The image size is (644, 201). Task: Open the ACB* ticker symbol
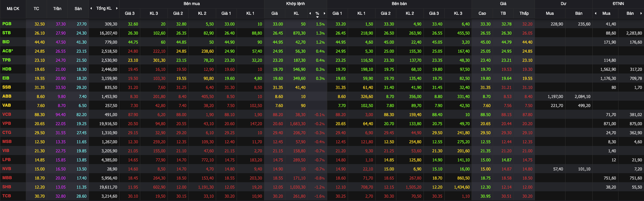(x=8, y=51)
